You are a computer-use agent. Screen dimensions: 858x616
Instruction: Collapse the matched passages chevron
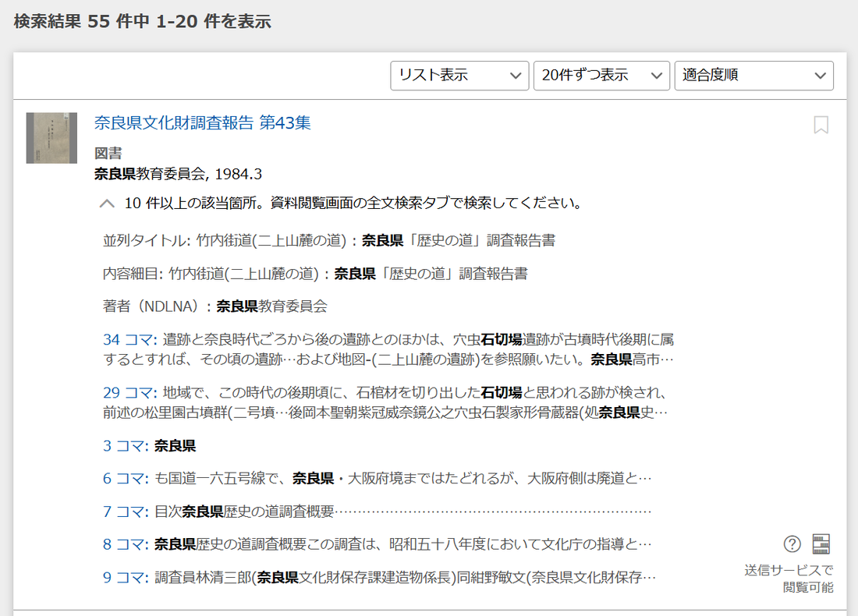coord(108,204)
